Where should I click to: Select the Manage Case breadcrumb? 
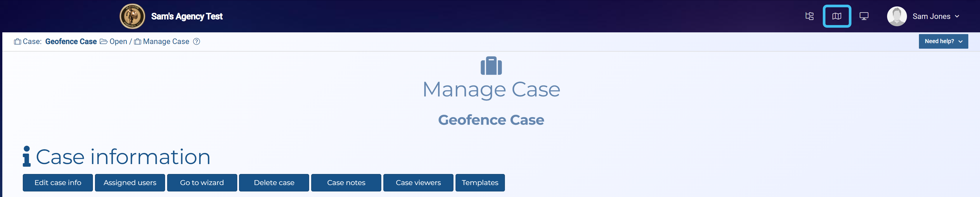(x=165, y=42)
